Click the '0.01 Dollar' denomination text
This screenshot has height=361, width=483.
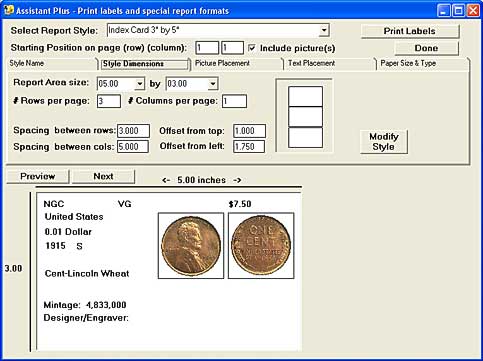click(68, 232)
